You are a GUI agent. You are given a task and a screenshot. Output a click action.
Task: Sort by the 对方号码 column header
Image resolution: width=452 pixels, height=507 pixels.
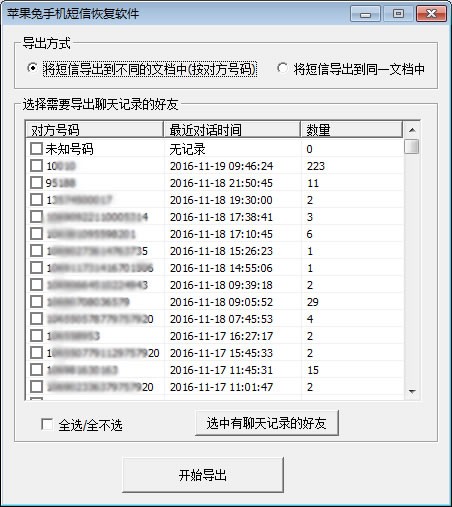94,130
